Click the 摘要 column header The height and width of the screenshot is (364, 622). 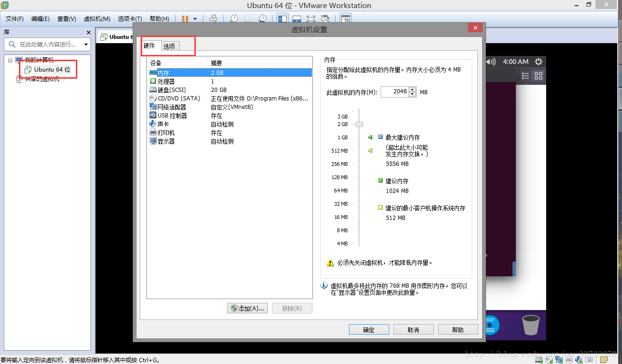[x=260, y=63]
